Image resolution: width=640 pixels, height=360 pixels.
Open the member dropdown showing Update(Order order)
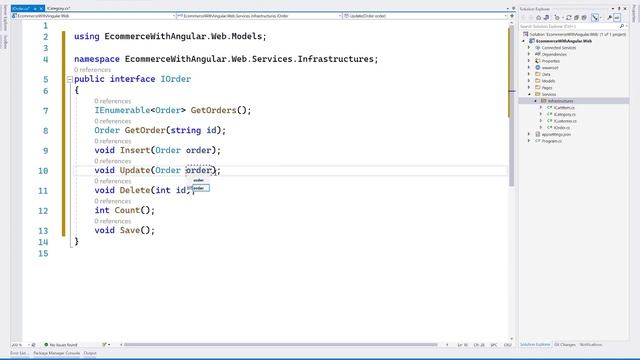pos(425,16)
